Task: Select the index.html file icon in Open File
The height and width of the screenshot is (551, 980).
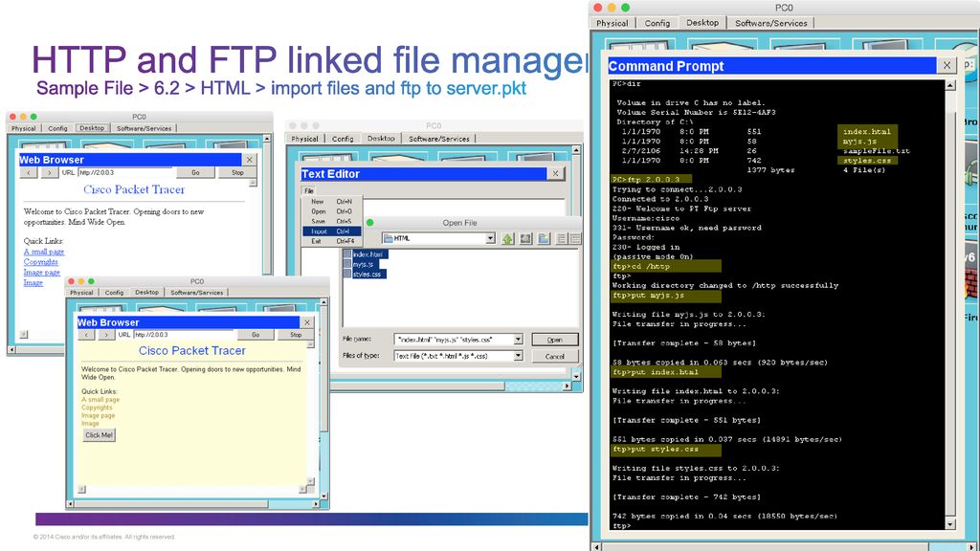Action: coord(347,254)
